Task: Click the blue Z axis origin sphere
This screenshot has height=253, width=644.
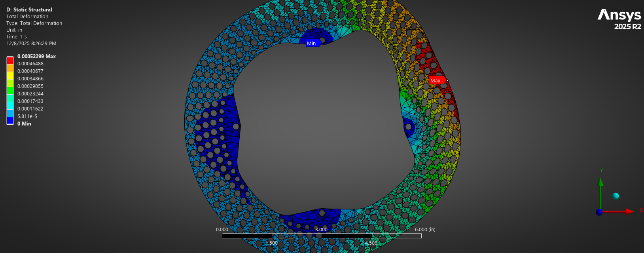Action: pos(599,212)
